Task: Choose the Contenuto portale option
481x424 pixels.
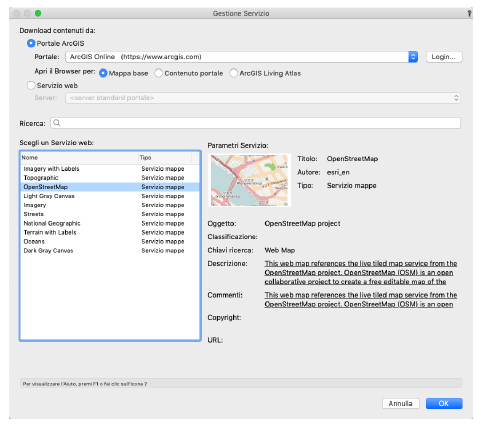Action: click(x=159, y=73)
